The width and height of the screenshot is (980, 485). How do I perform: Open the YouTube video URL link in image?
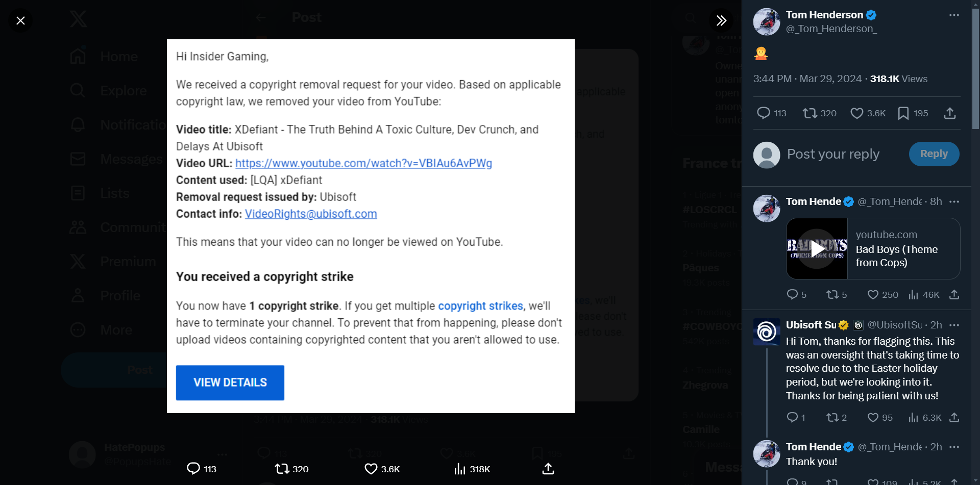tap(363, 163)
